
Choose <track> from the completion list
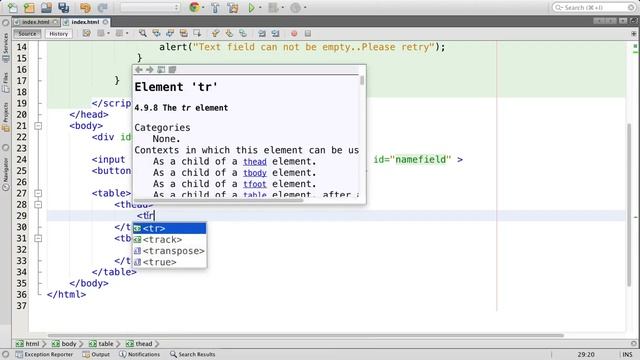coord(169,240)
